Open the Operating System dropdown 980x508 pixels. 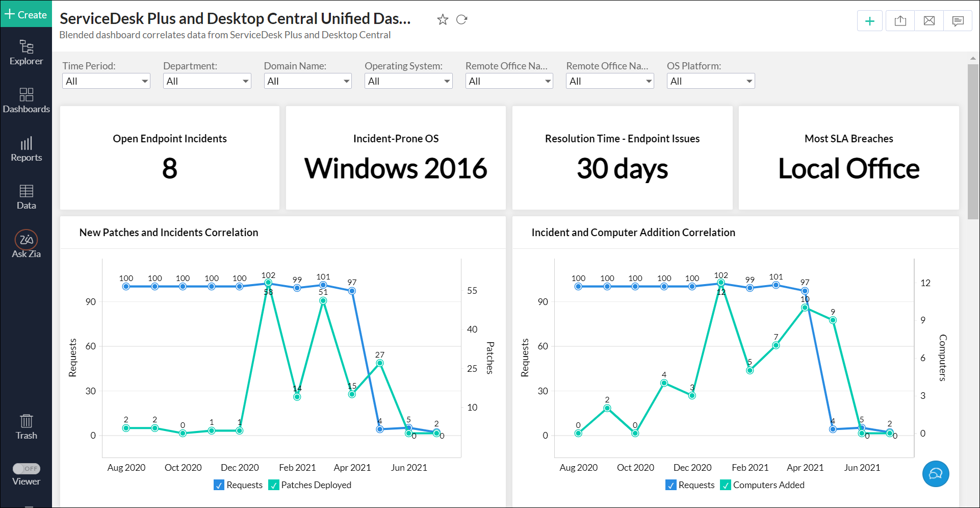(x=408, y=81)
